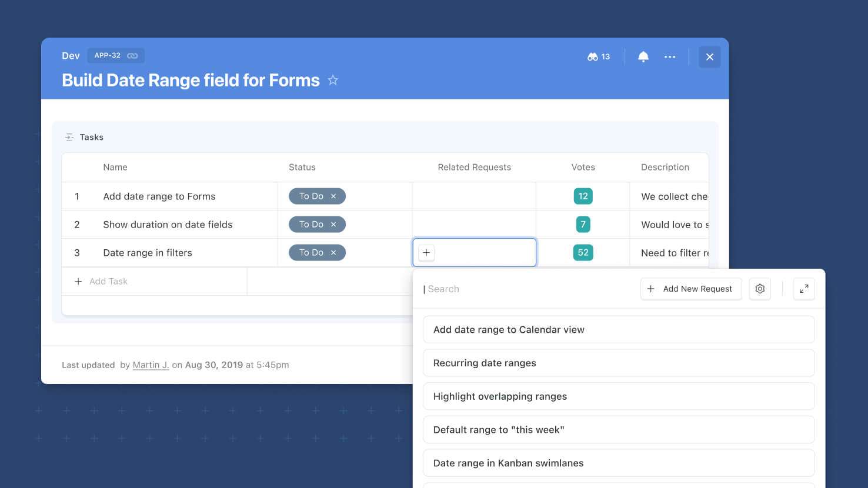
Task: Remove To Do status on Show duration row
Action: (x=333, y=225)
